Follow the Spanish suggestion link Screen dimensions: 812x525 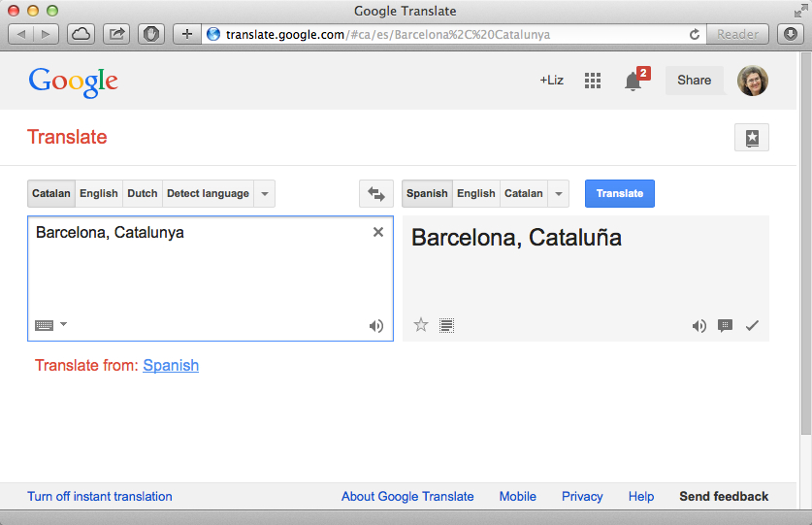click(x=171, y=366)
